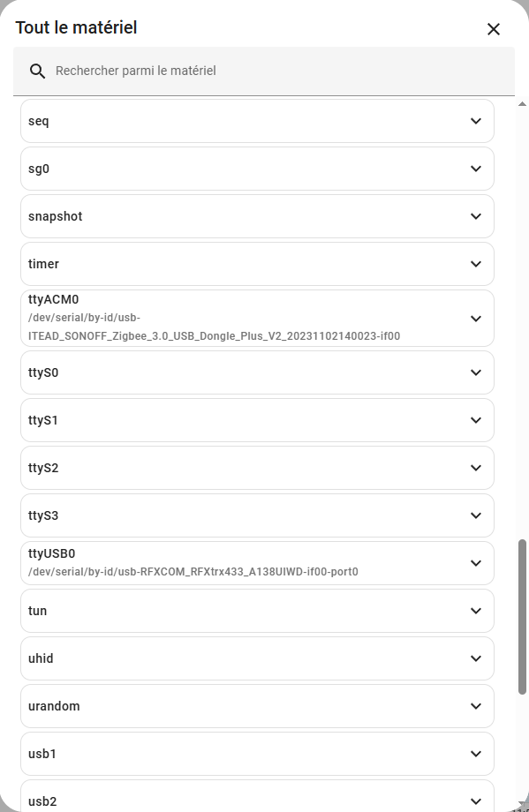Viewport: 529px width, 812px height.
Task: Show details for ttyS3
Action: (257, 515)
